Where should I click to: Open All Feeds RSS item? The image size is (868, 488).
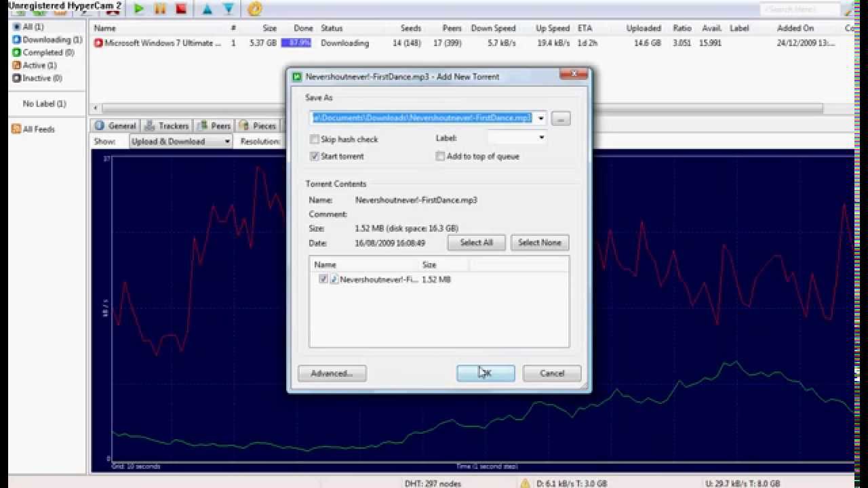(x=33, y=129)
